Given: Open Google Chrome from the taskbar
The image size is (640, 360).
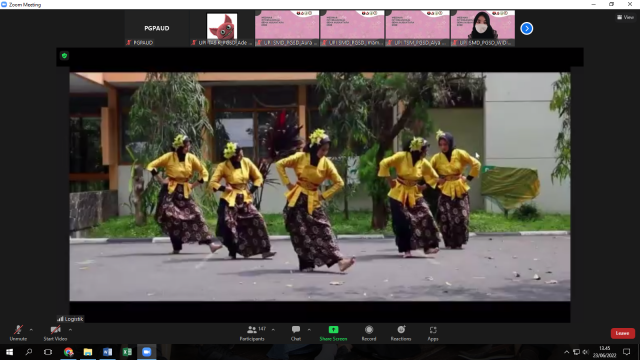Looking at the screenshot, I should [x=68, y=352].
